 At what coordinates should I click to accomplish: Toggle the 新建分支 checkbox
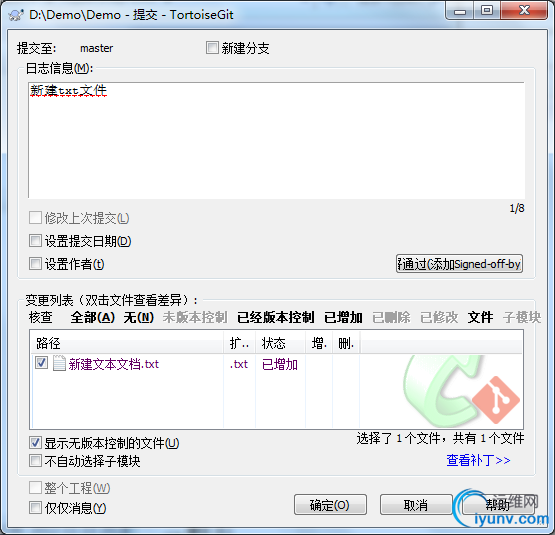(212, 48)
